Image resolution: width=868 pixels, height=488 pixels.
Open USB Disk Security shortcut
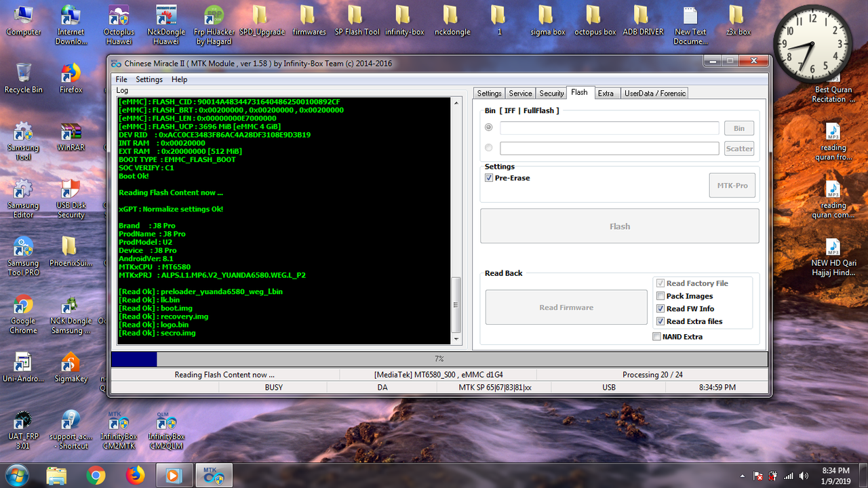pos(71,199)
